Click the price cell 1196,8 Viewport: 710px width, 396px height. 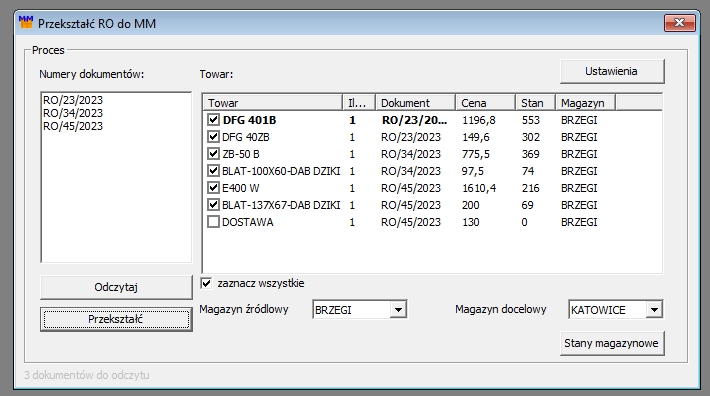[479, 120]
